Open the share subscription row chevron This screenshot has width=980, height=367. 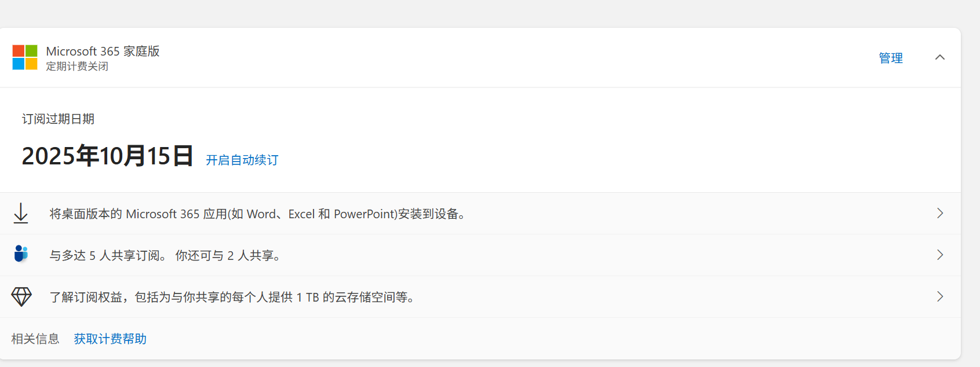940,255
